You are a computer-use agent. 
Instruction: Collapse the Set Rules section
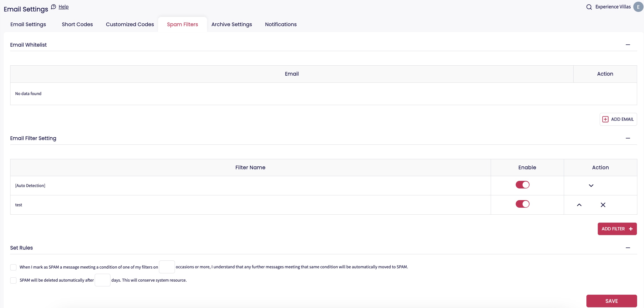628,248
